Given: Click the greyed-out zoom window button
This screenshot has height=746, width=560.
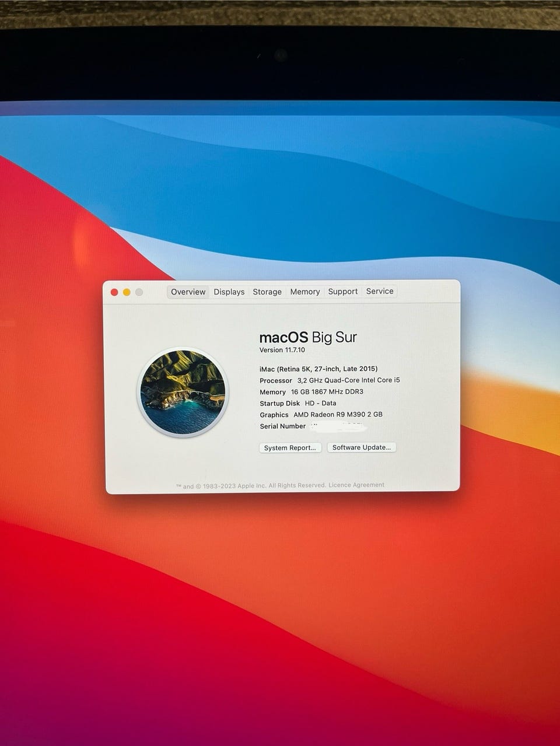Looking at the screenshot, I should 139,292.
